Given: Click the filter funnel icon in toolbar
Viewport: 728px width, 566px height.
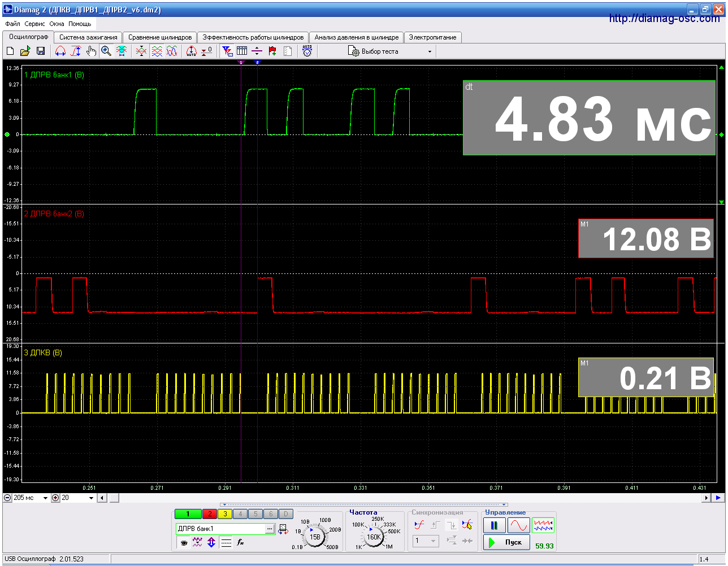Looking at the screenshot, I should [x=227, y=51].
